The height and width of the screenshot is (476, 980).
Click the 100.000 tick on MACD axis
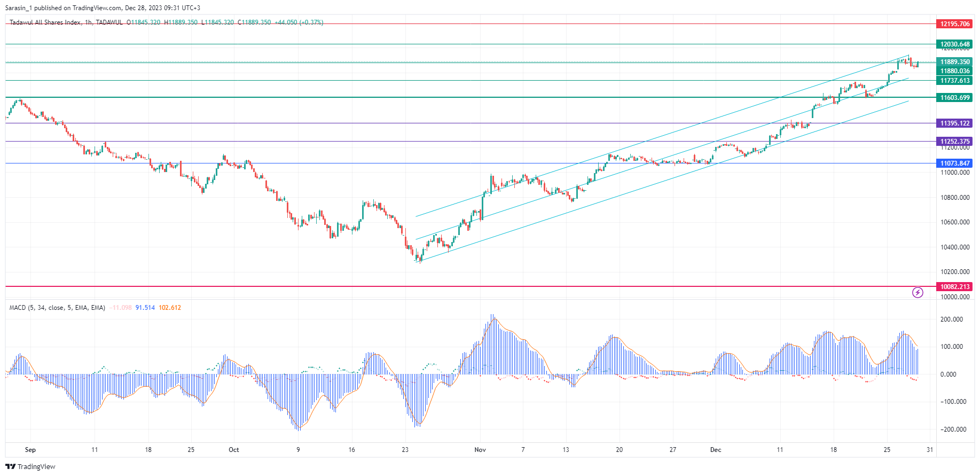click(x=952, y=347)
